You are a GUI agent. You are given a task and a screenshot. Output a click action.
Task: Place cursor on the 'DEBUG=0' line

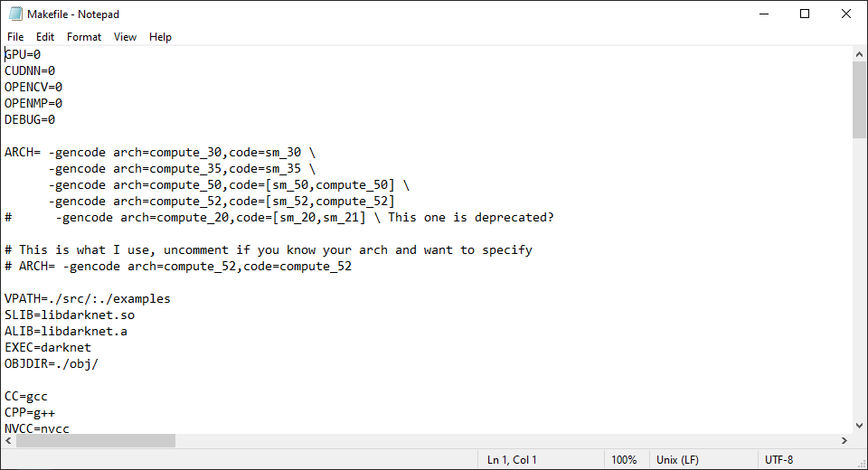coord(30,119)
